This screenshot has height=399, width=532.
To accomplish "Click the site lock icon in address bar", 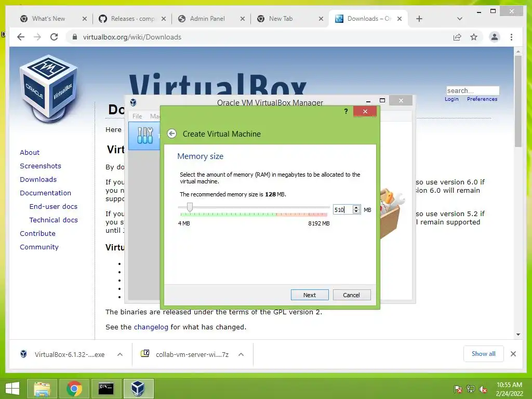I will pos(75,37).
